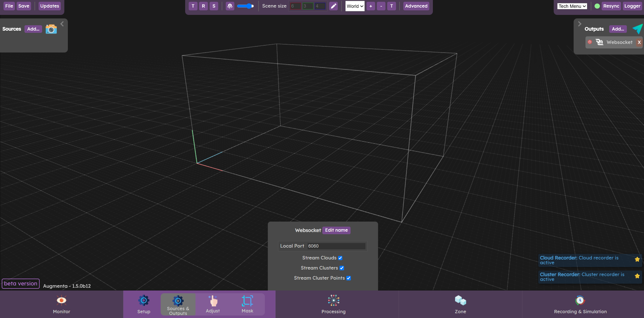Viewport: 644px width, 318px height.
Task: Edit scene size using the pencil icon
Action: click(333, 6)
